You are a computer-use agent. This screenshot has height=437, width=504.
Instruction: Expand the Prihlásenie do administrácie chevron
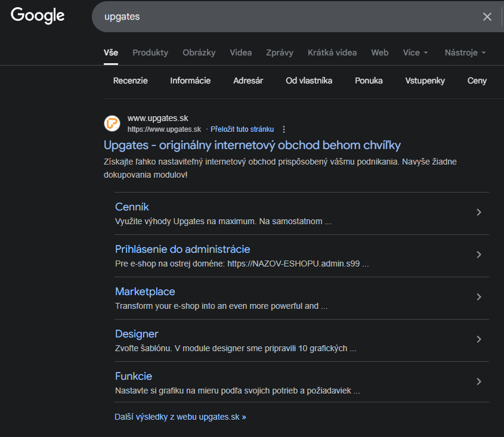pos(479,255)
